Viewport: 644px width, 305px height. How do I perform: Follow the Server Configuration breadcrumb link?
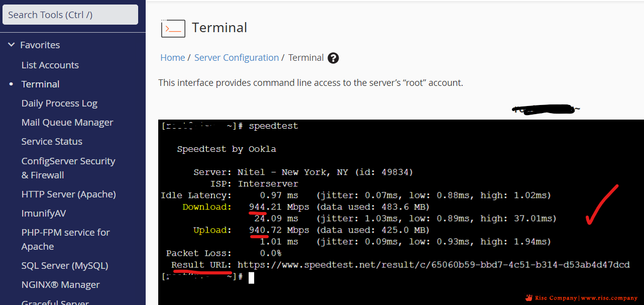click(x=237, y=58)
